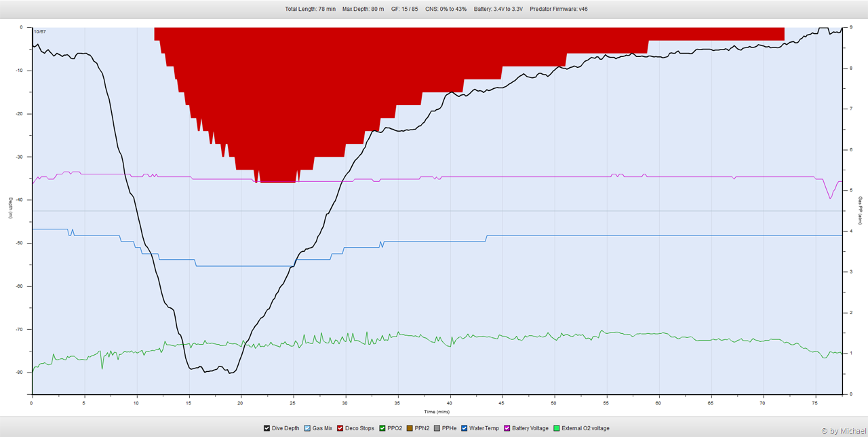Toggle the Gas Mix series checkbox

click(308, 428)
